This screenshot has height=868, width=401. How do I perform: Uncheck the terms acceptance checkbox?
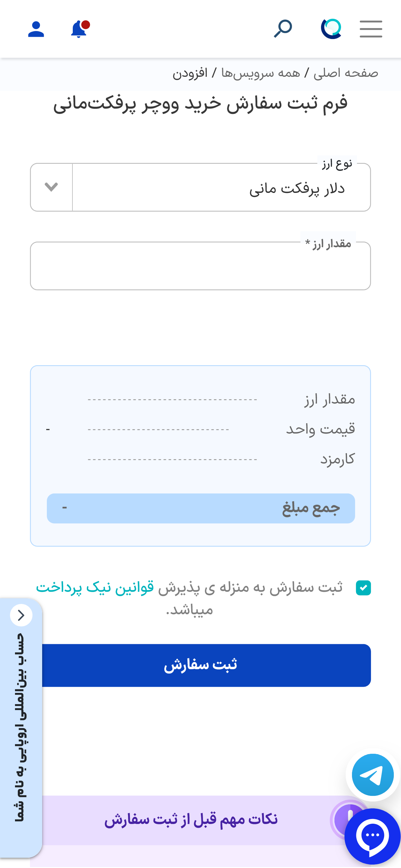point(363,588)
